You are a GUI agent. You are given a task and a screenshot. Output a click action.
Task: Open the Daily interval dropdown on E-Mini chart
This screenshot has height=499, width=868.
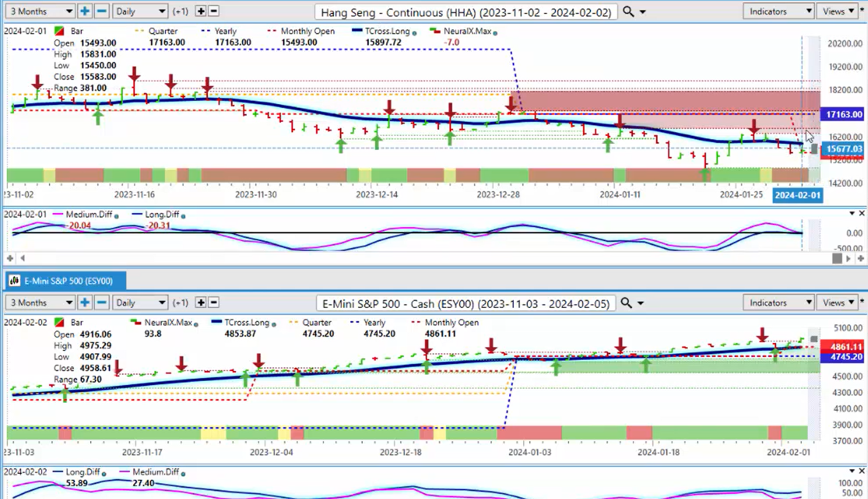coord(141,302)
